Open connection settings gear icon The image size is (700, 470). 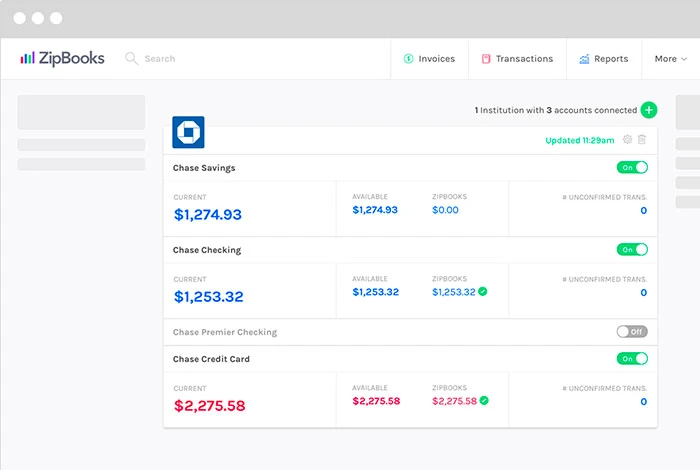(627, 140)
